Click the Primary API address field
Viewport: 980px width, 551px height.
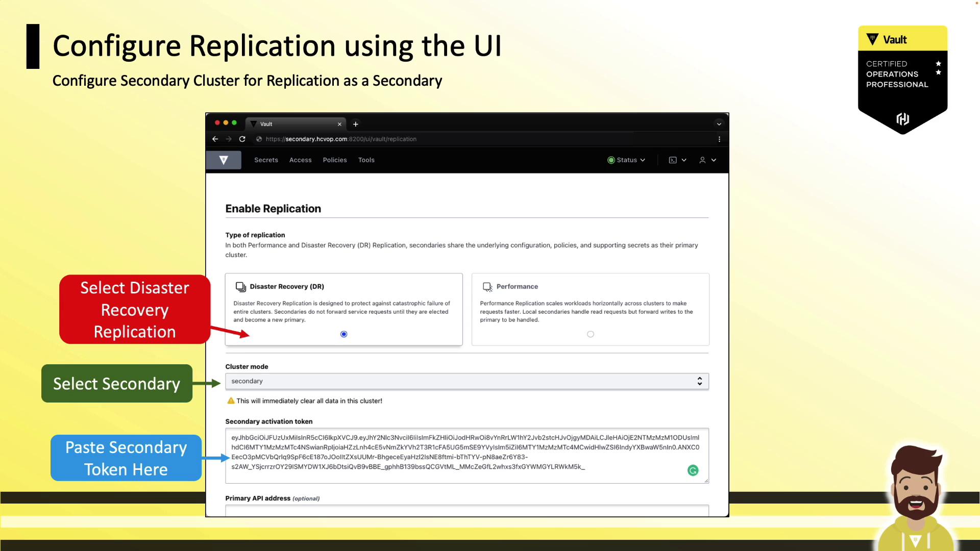467,511
